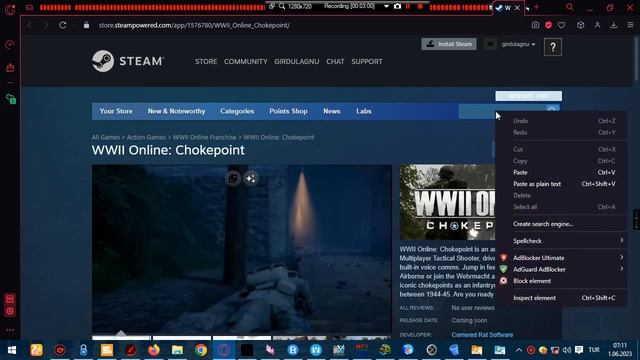Click the recording camera screenshot icon
640x360 pixels.
click(x=397, y=7)
